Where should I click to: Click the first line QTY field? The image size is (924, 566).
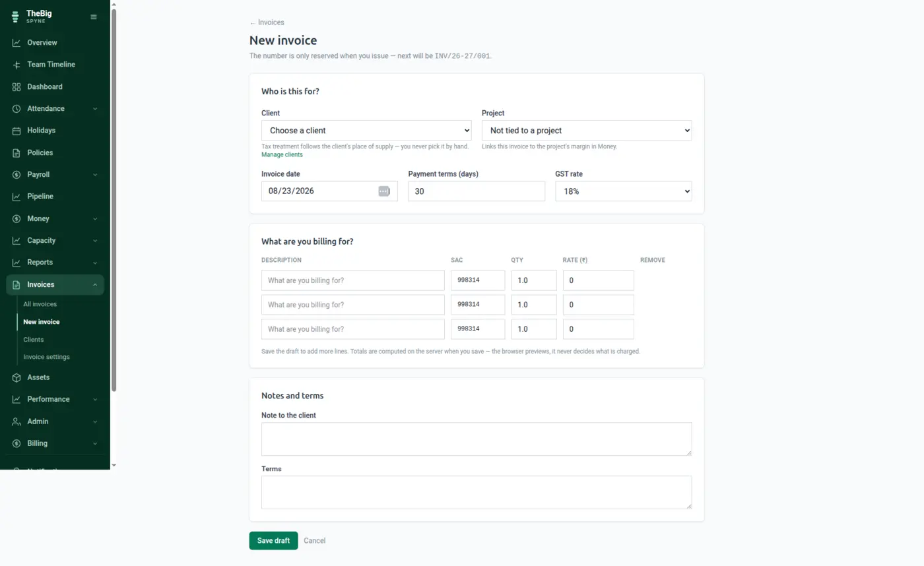click(534, 280)
